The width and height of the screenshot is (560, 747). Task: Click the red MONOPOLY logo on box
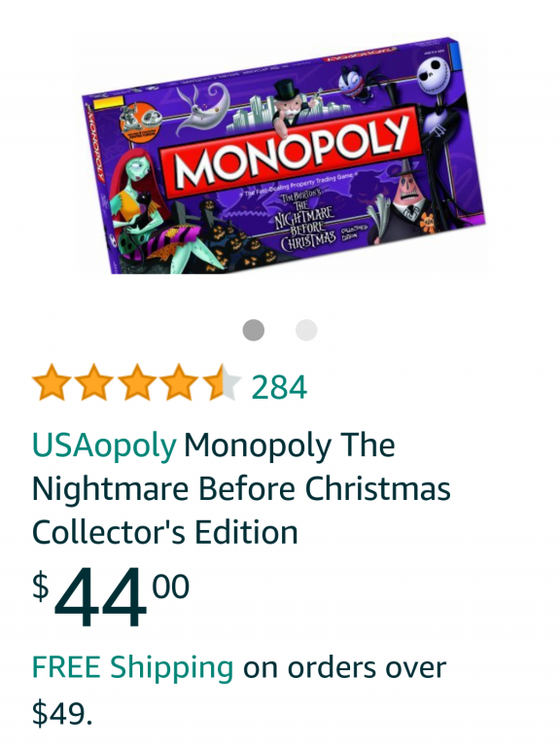coord(289,154)
